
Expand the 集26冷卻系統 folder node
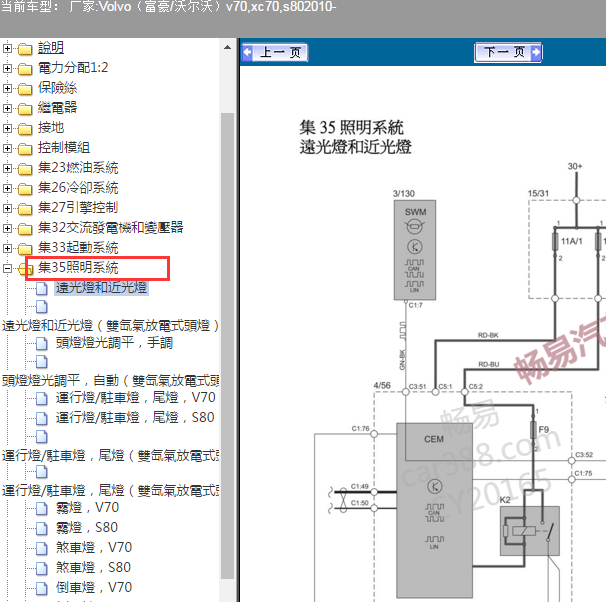click(x=7, y=188)
